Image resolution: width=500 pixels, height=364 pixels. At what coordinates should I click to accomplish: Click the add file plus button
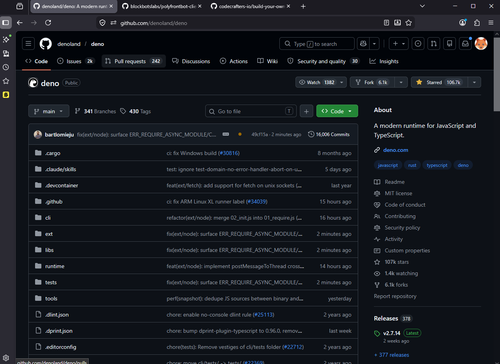click(x=306, y=111)
